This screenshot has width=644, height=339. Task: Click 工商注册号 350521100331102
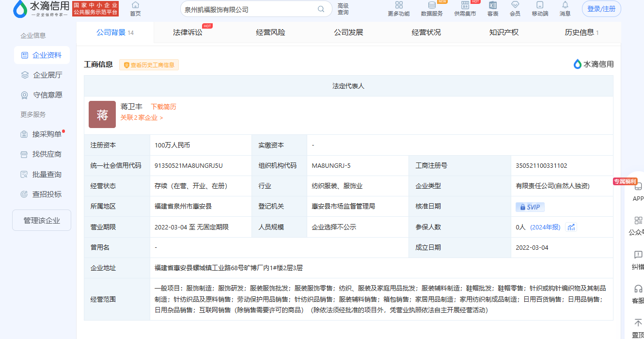point(541,166)
